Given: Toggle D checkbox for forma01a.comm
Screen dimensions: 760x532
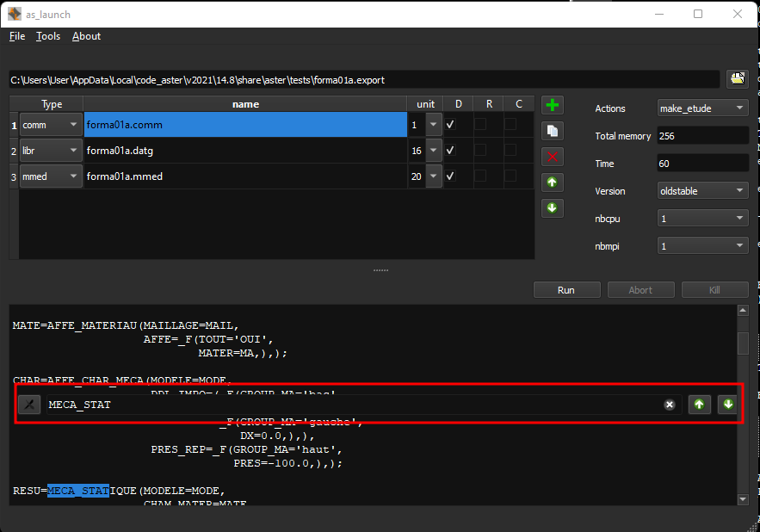Looking at the screenshot, I should [x=450, y=125].
